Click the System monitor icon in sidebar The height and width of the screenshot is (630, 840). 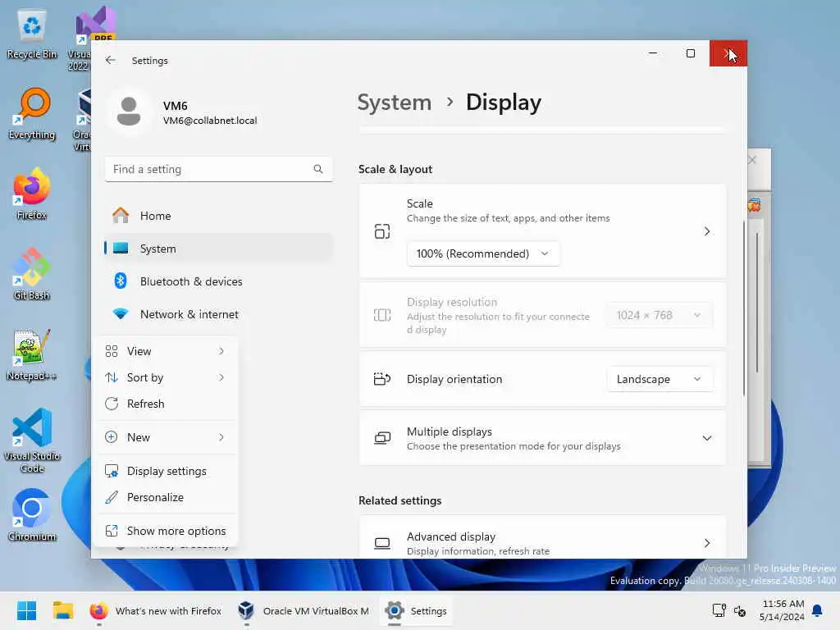[x=121, y=248]
